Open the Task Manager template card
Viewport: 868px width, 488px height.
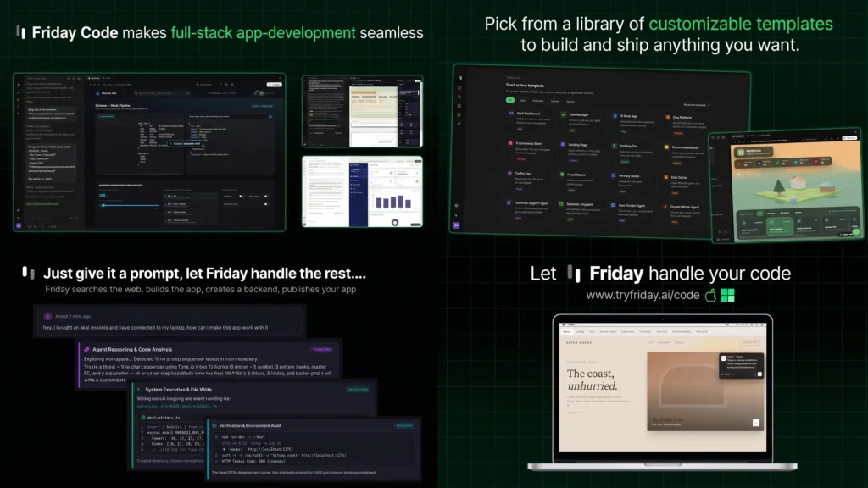point(581,122)
